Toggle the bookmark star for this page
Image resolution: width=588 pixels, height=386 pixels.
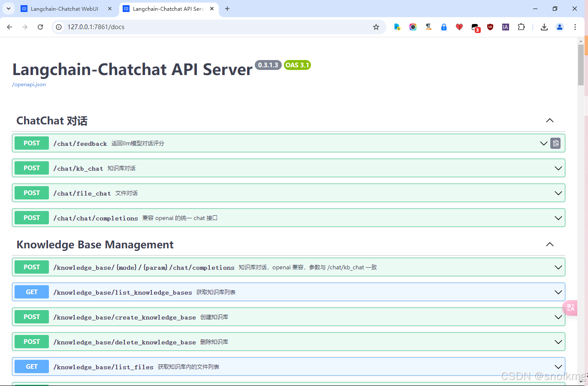coord(376,27)
